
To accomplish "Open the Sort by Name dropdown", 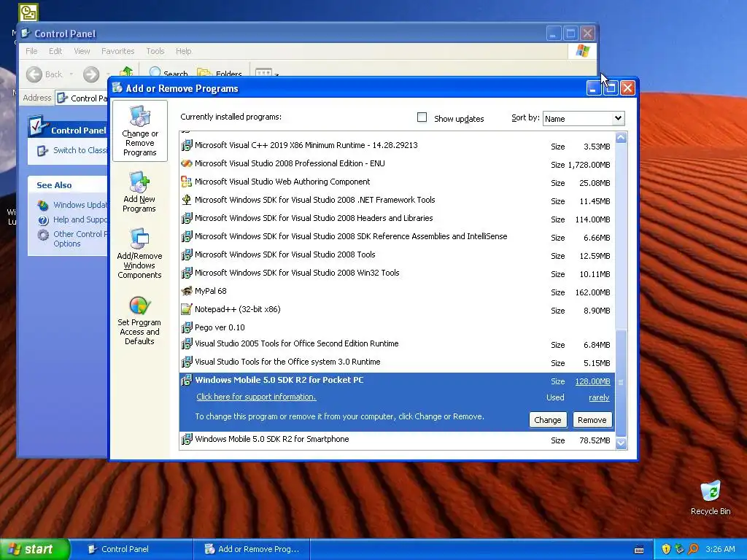I will coord(617,118).
